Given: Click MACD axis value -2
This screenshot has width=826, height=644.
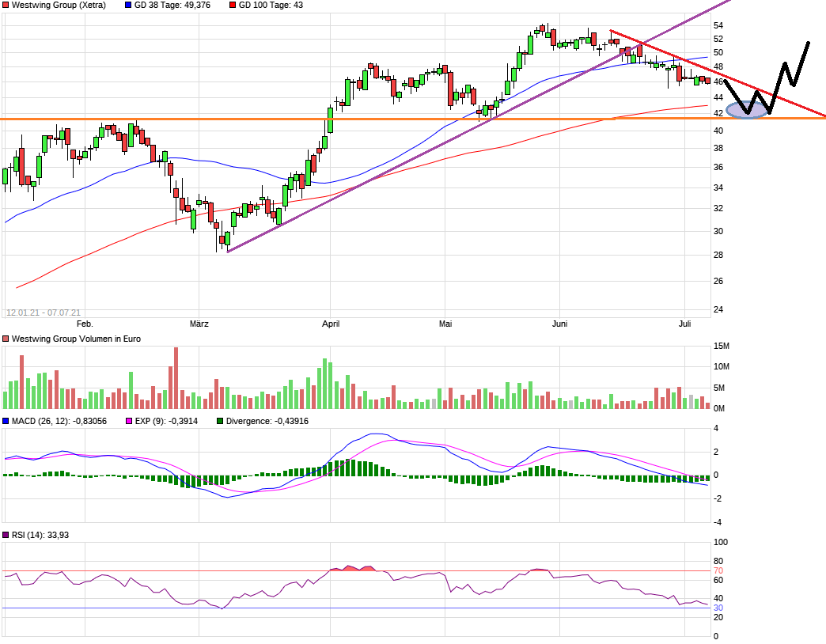Looking at the screenshot, I should click(x=717, y=498).
